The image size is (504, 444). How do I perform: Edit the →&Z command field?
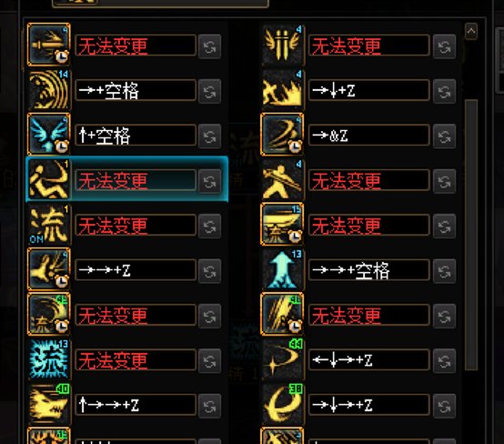(x=369, y=136)
